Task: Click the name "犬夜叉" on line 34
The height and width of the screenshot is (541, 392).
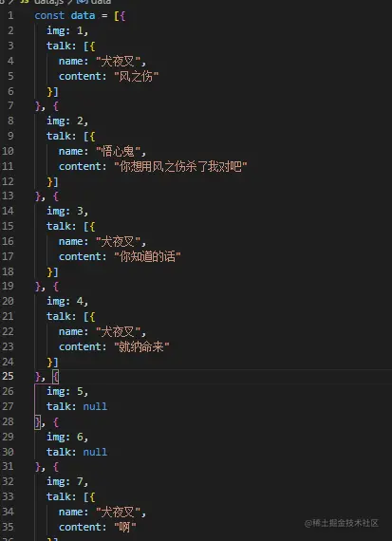Action: (x=118, y=512)
